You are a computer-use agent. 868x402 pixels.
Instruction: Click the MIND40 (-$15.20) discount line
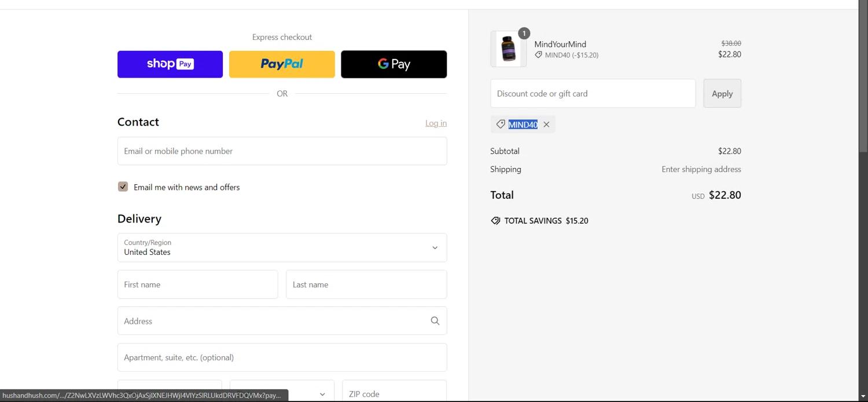tap(567, 55)
